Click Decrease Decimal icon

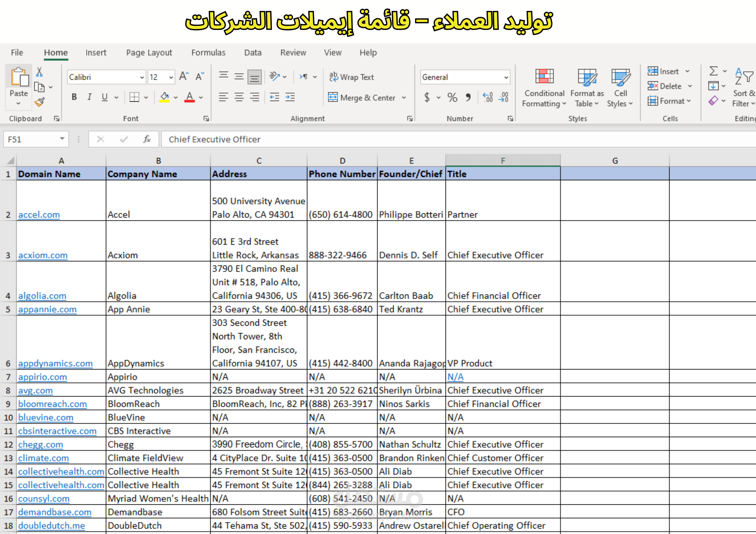(503, 97)
